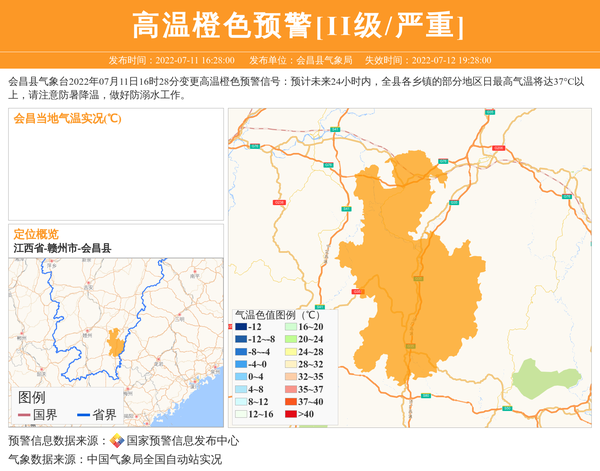Screen dimensions: 600x471
Task: Select the 24~28 yellow legend swatch
Action: [x=290, y=352]
